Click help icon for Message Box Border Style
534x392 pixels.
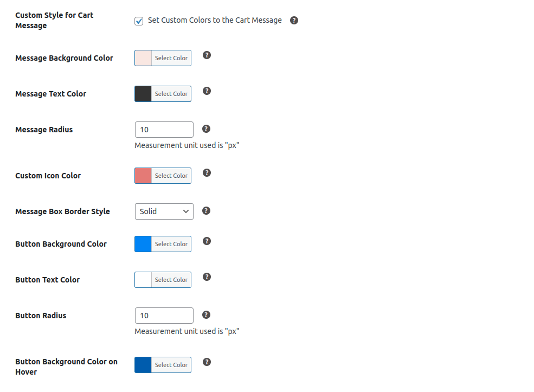coord(206,211)
